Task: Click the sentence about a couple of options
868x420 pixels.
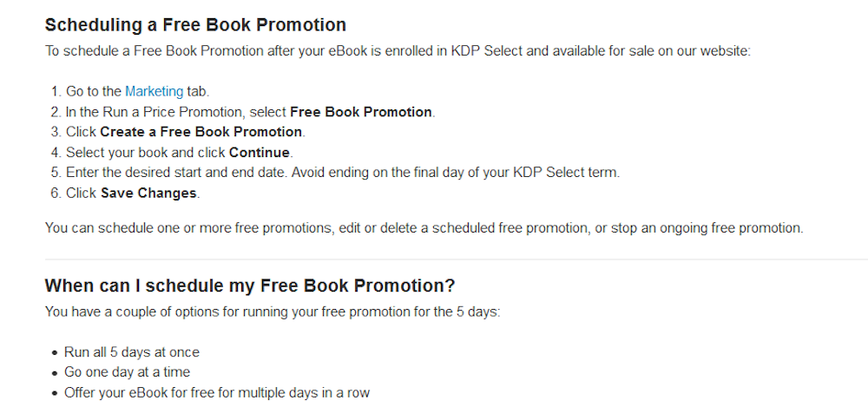Action: point(272,311)
